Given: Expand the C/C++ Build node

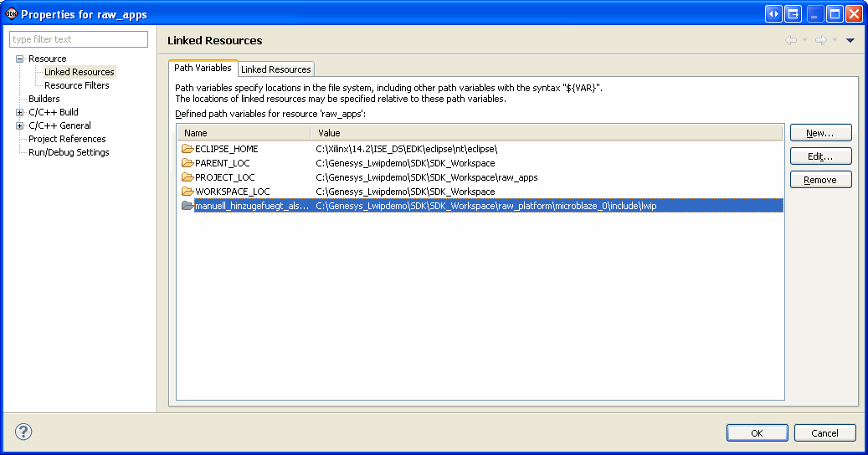Looking at the screenshot, I should [x=20, y=112].
